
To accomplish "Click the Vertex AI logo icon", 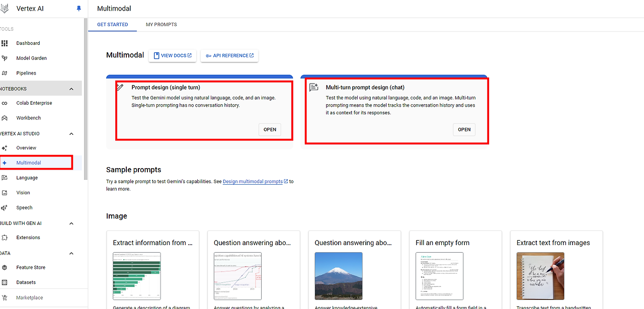I will (x=4, y=9).
